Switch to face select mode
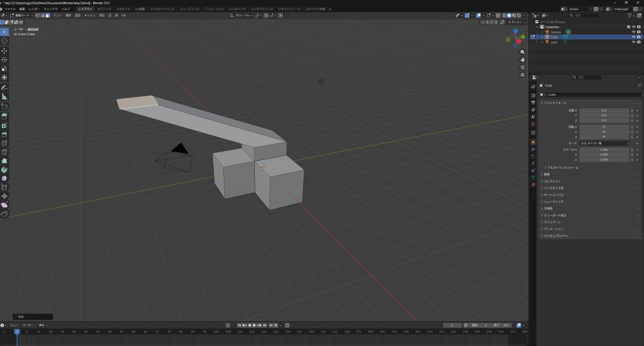This screenshot has width=644, height=346. click(x=48, y=15)
